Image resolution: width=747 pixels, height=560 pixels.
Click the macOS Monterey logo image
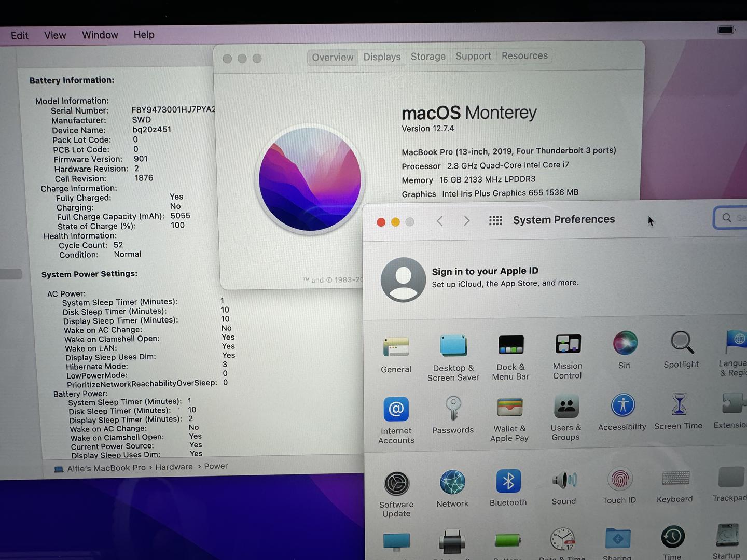(x=310, y=179)
